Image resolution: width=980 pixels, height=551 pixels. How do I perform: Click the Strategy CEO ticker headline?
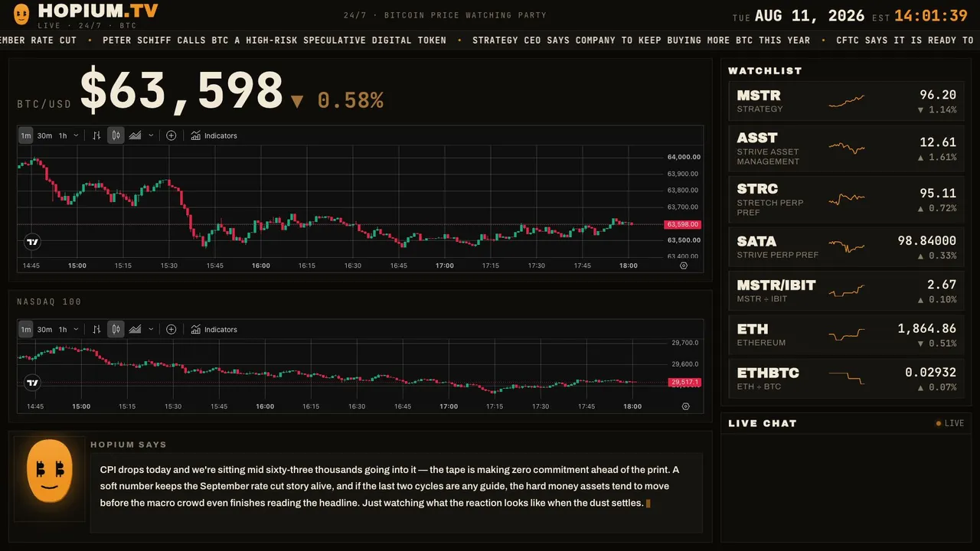tap(641, 40)
